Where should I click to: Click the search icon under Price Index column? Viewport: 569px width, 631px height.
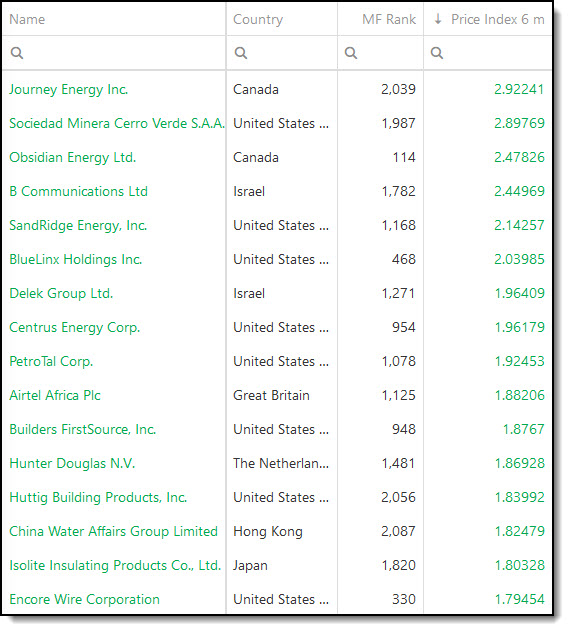pyautogui.click(x=437, y=53)
